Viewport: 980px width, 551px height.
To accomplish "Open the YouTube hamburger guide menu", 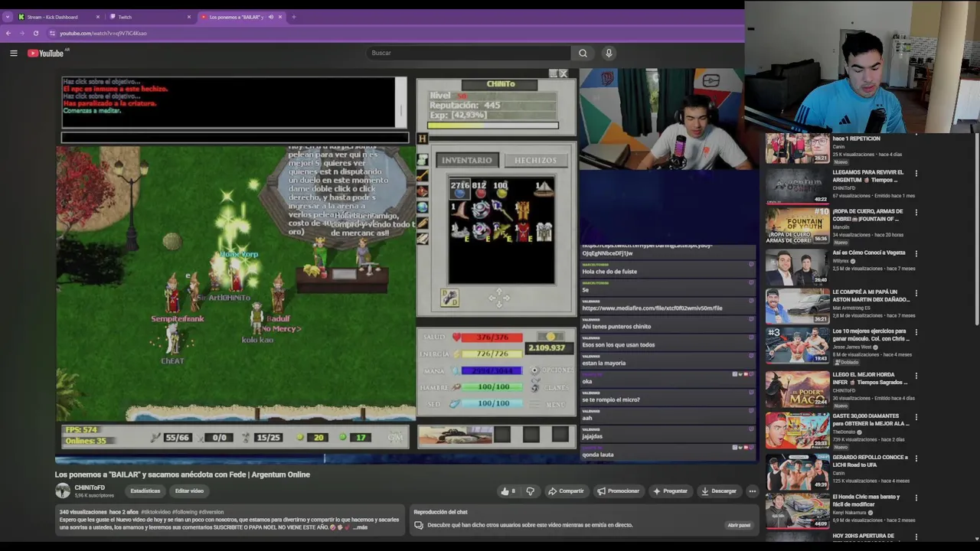I will [x=13, y=53].
